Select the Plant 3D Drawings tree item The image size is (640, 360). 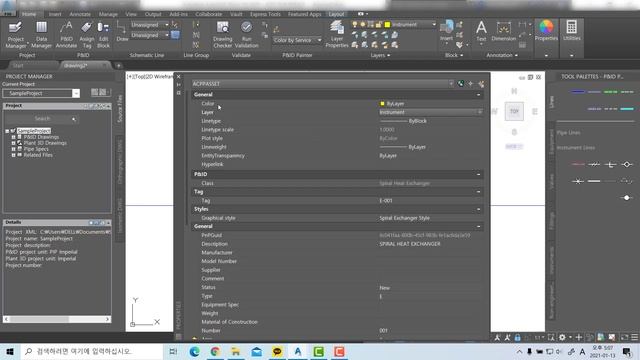tap(45, 143)
